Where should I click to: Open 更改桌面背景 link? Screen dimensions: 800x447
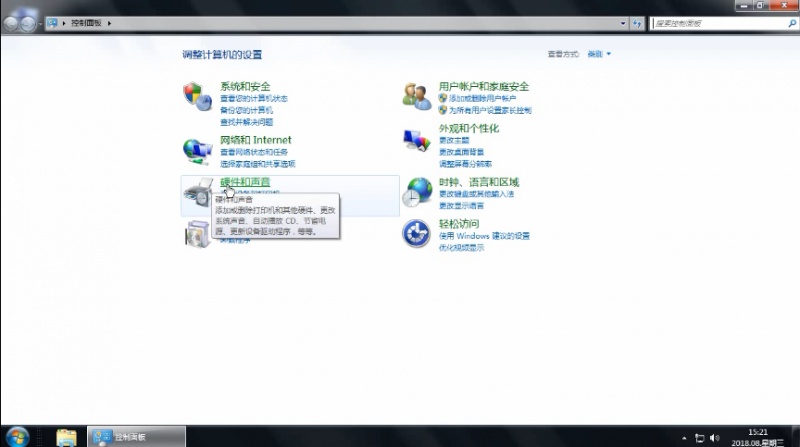(x=461, y=152)
